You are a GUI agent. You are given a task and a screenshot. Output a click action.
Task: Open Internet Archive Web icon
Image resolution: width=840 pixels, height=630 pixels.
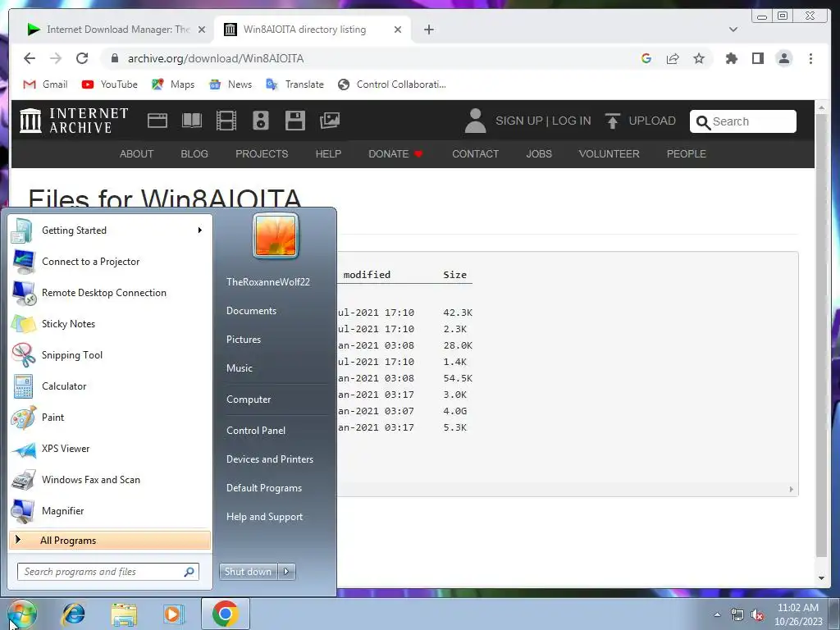157,121
